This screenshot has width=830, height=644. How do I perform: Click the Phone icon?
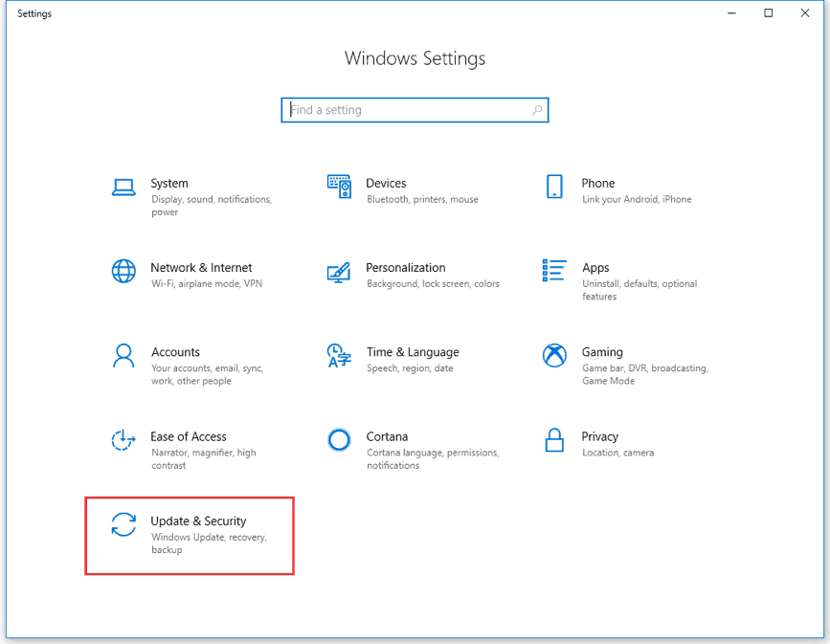click(554, 187)
